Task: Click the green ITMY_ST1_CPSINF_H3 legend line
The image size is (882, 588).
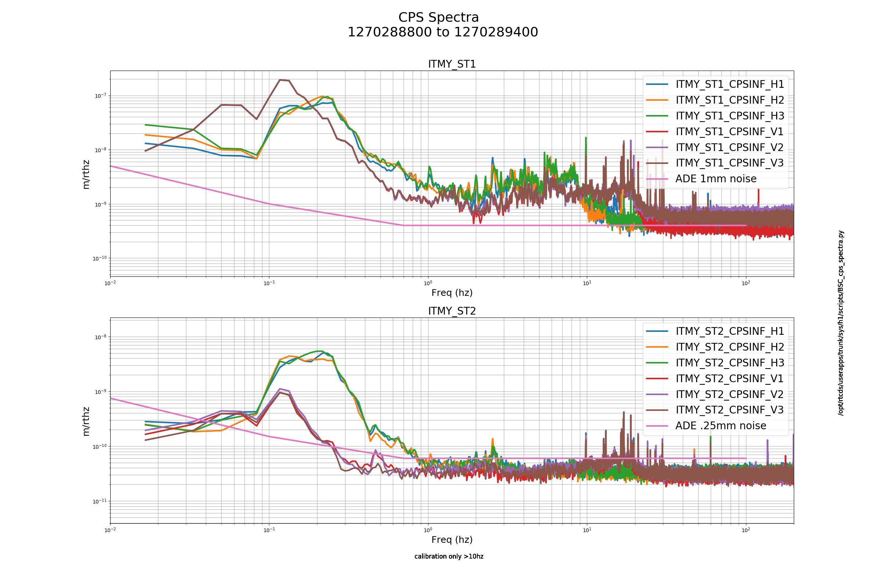Action: pos(657,116)
